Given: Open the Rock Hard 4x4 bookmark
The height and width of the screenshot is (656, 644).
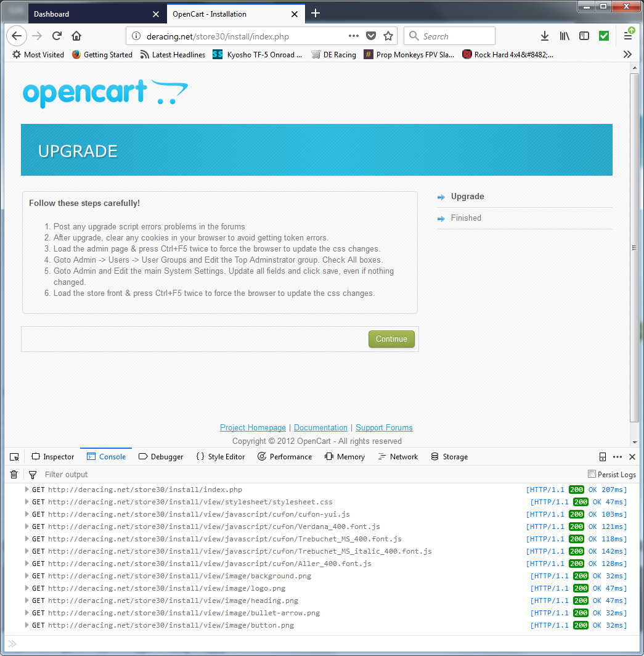Looking at the screenshot, I should (x=508, y=55).
